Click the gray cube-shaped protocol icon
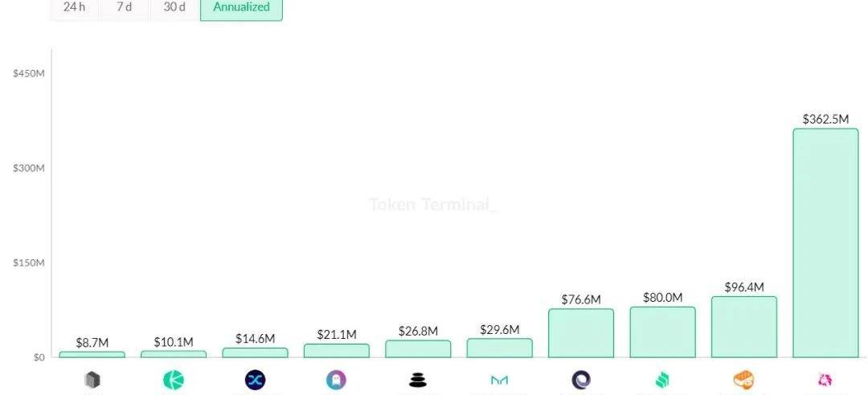The height and width of the screenshot is (395, 868). click(x=92, y=380)
